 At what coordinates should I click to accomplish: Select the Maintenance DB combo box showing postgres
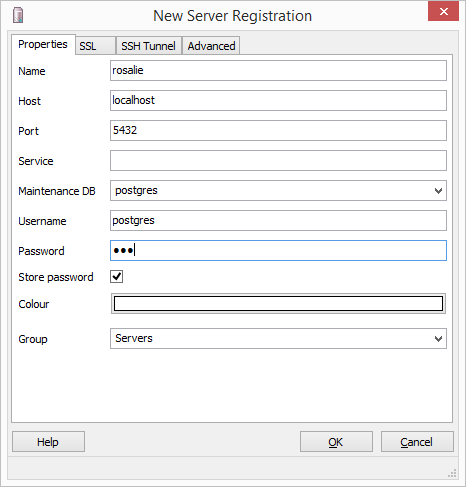[x=278, y=191]
